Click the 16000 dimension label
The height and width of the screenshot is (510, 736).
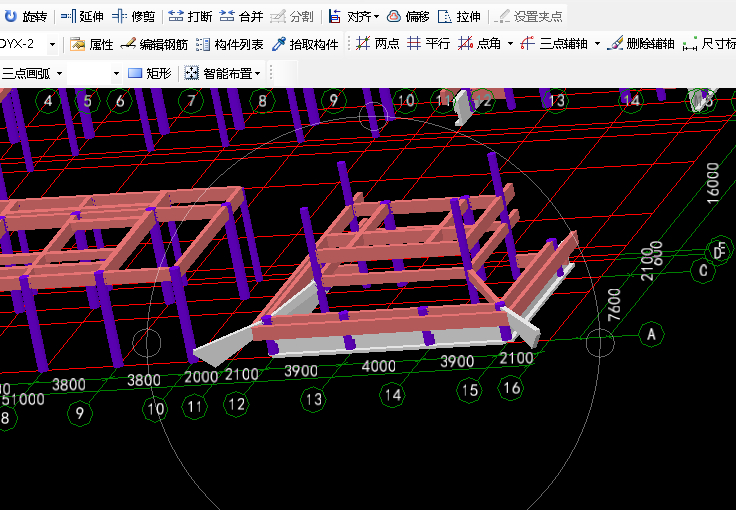[x=713, y=183]
